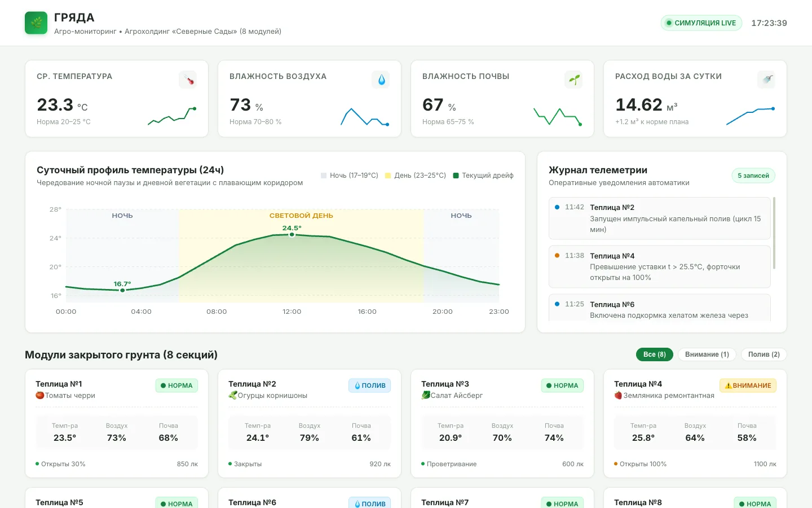Click the green dot beside Проветривание
Screen dimensions: 812x508
423,464
